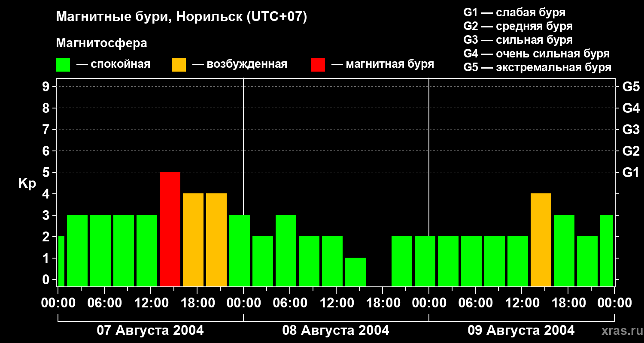Click the '07 Августа 2004' date label
This screenshot has height=343, width=644.
click(x=150, y=331)
